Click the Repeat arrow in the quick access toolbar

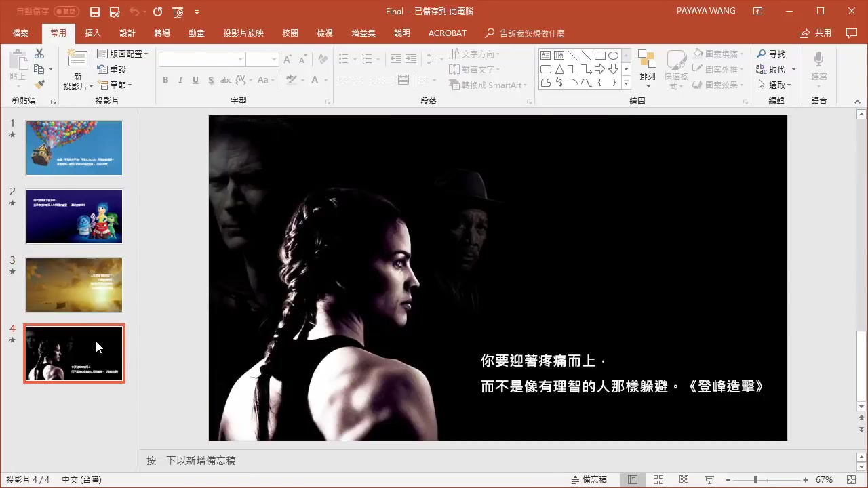(157, 12)
